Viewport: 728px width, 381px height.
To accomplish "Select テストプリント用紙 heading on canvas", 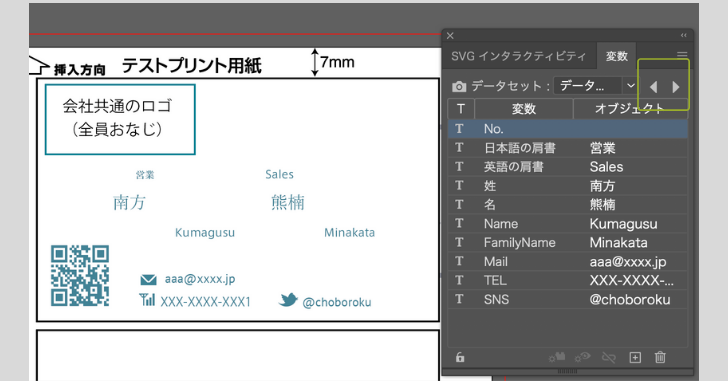I will click(192, 66).
